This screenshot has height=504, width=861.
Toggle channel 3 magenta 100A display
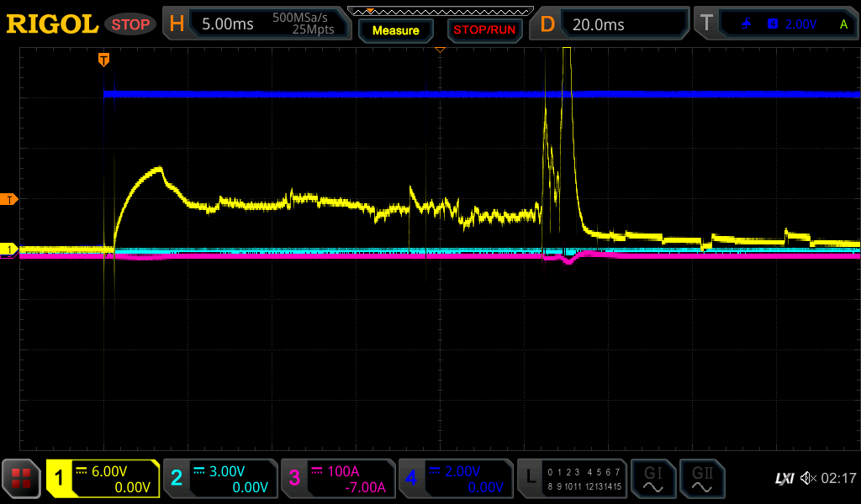click(338, 479)
